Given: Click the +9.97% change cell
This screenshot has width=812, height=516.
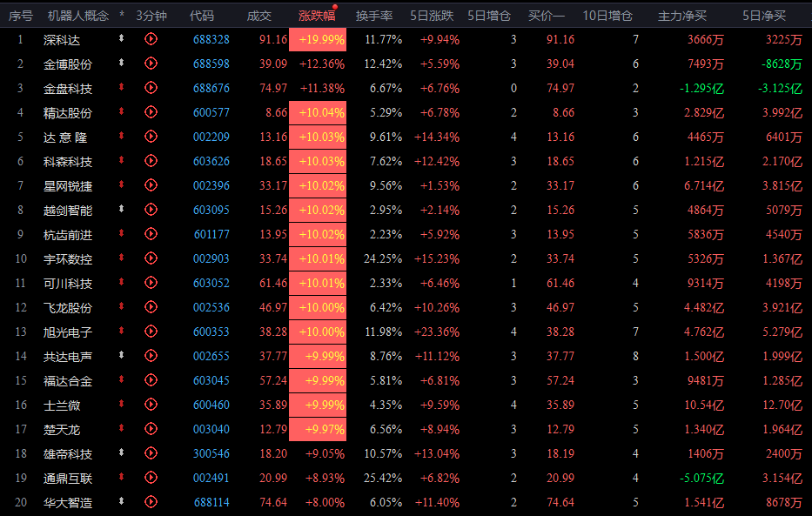Looking at the screenshot, I should [x=318, y=429].
